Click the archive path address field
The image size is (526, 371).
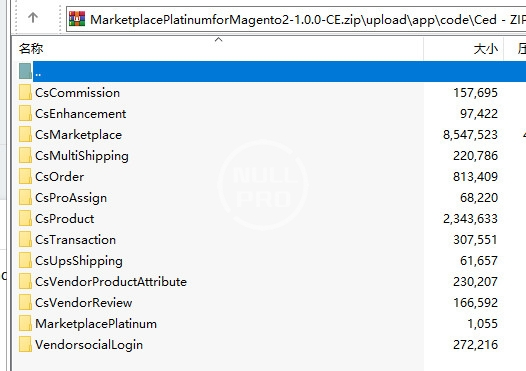click(x=296, y=19)
